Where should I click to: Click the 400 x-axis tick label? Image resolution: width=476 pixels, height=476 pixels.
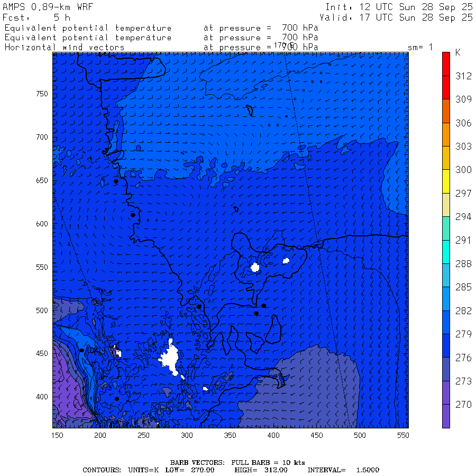[273, 435]
